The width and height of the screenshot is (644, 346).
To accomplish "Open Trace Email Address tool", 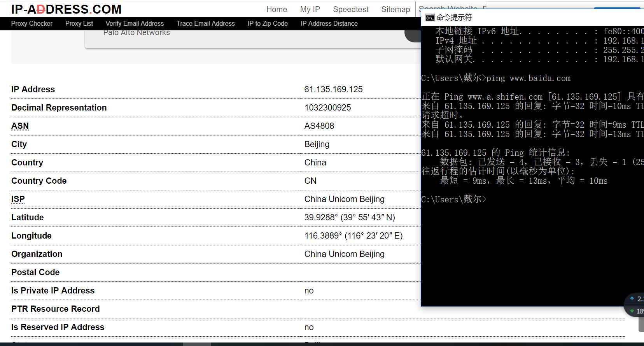I will pos(206,23).
